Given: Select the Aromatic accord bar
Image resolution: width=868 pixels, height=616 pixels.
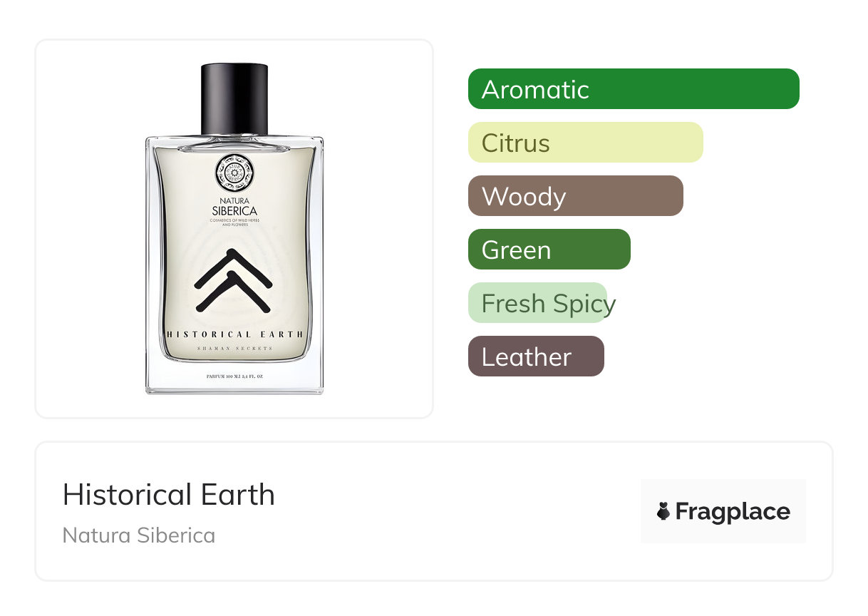Looking at the screenshot, I should point(634,89).
